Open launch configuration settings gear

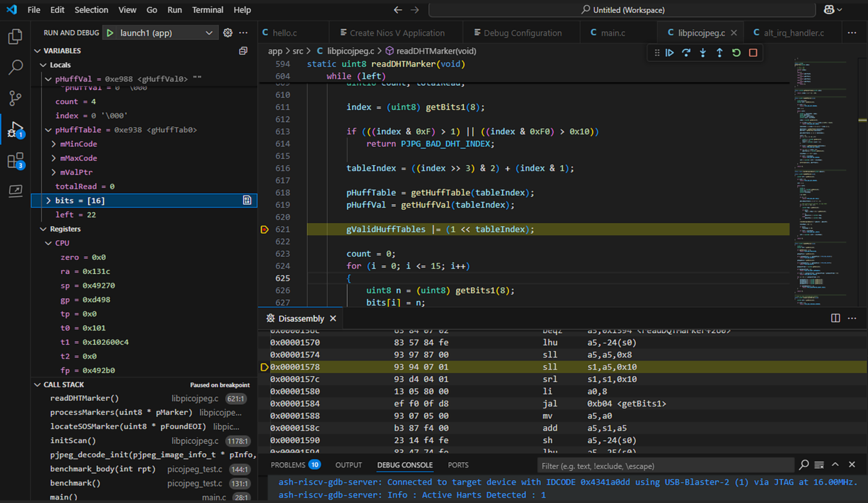tap(228, 33)
